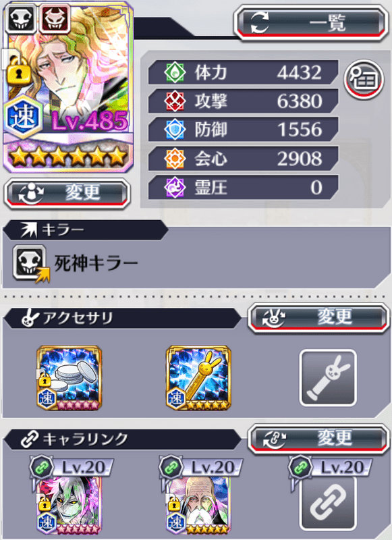Open the stat details magnifier icon

click(364, 79)
